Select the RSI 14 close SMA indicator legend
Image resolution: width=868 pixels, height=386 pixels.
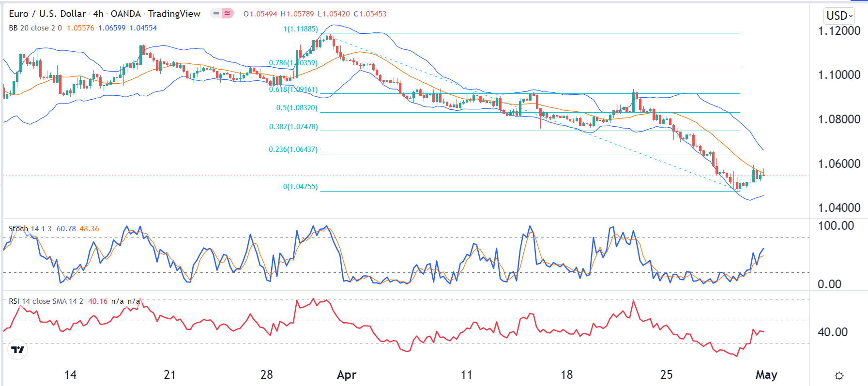pos(46,301)
